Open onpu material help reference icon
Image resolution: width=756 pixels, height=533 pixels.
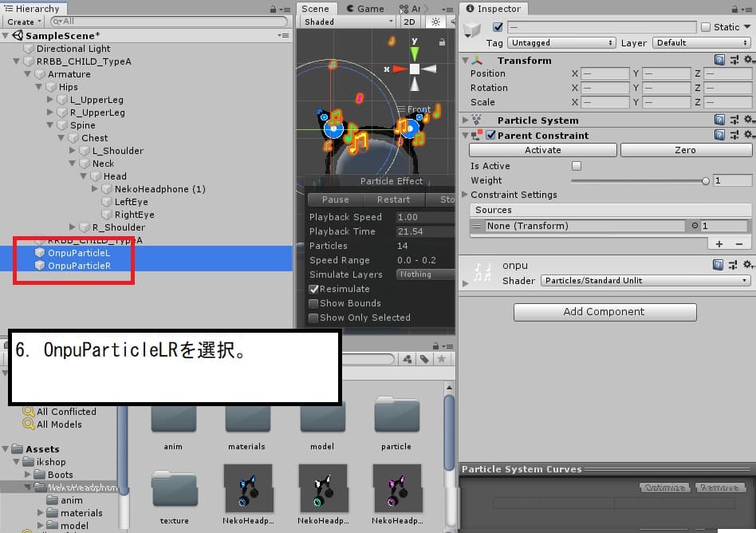pos(718,265)
